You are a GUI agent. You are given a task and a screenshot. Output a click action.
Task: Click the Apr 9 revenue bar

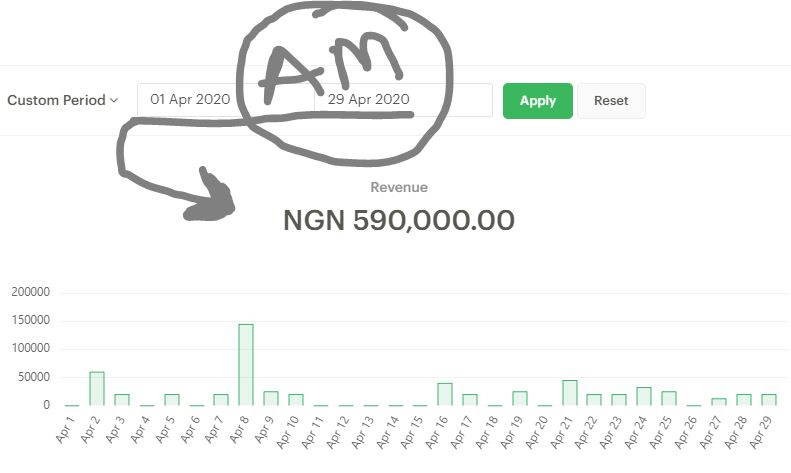pos(271,398)
